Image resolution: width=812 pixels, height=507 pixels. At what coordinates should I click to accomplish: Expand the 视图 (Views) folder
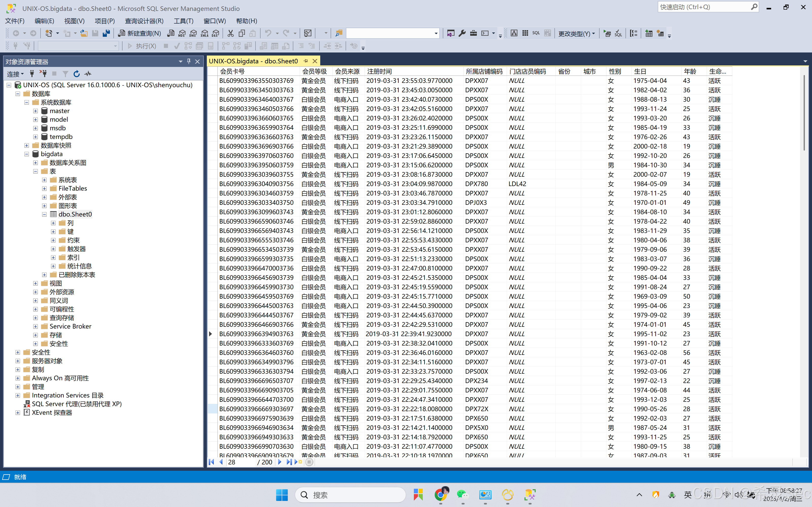click(36, 283)
